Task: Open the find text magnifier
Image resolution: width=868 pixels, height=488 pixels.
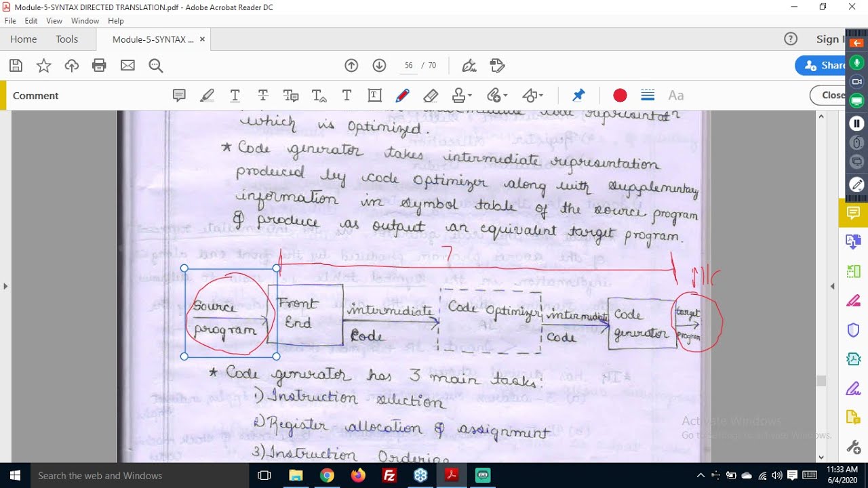Action: (156, 66)
